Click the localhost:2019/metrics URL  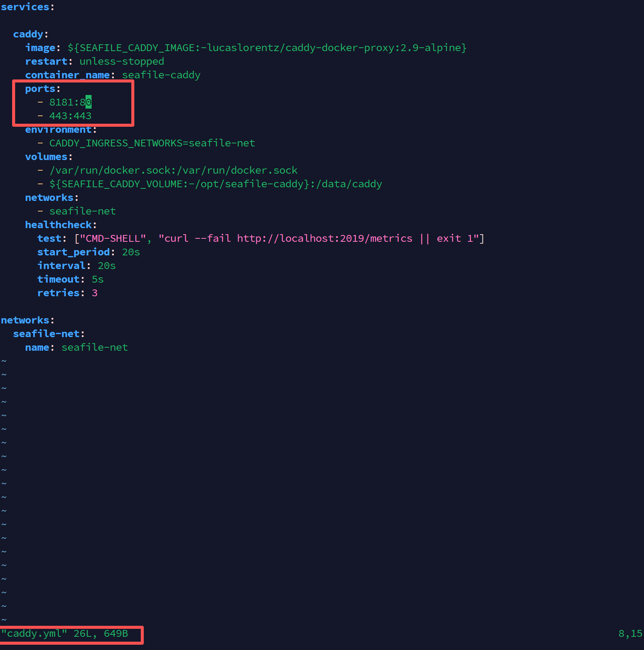click(324, 239)
